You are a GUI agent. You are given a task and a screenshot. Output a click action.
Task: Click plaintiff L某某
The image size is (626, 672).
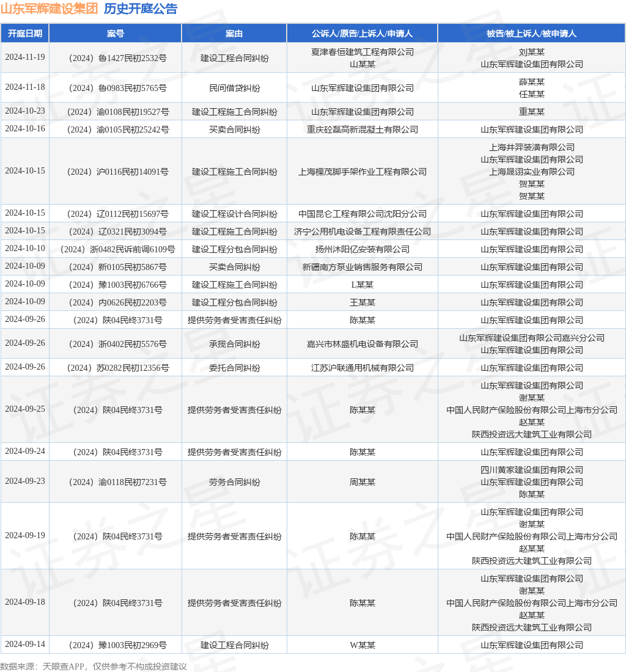pyautogui.click(x=363, y=285)
